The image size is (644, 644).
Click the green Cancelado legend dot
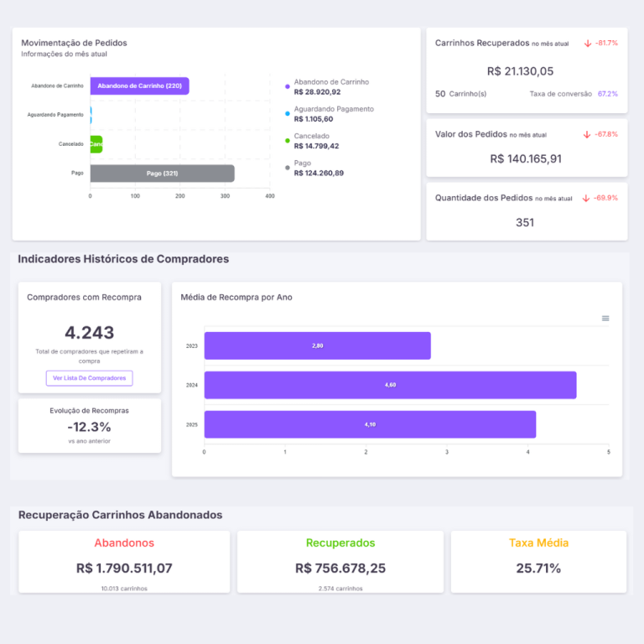(288, 140)
